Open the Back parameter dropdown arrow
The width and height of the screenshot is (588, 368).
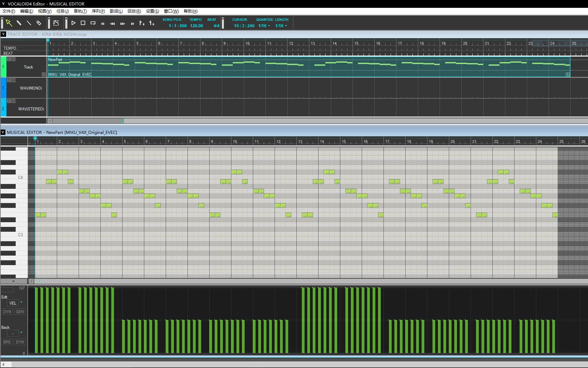pos(21,333)
